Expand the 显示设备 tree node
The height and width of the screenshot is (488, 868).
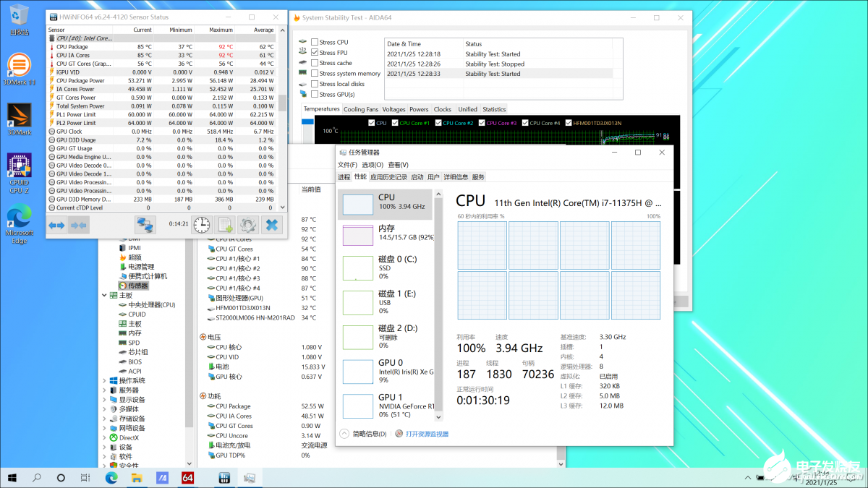click(x=105, y=399)
